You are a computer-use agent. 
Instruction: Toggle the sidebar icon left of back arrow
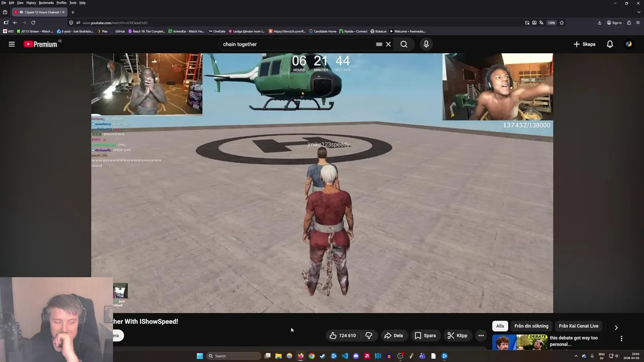point(6,23)
